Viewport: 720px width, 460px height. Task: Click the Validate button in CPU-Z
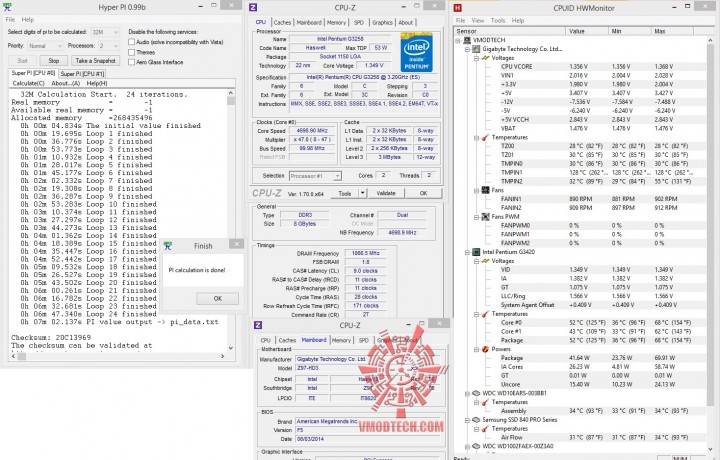coord(386,193)
